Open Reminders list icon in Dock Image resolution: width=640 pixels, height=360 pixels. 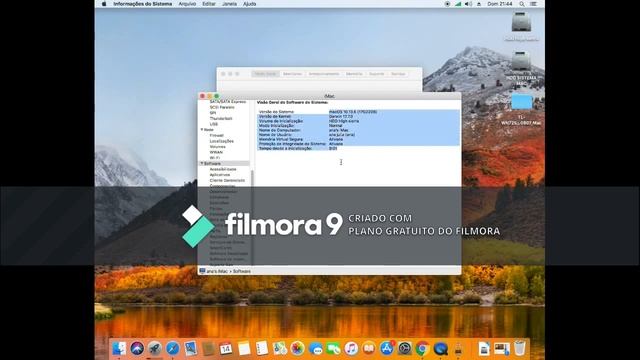[262, 348]
